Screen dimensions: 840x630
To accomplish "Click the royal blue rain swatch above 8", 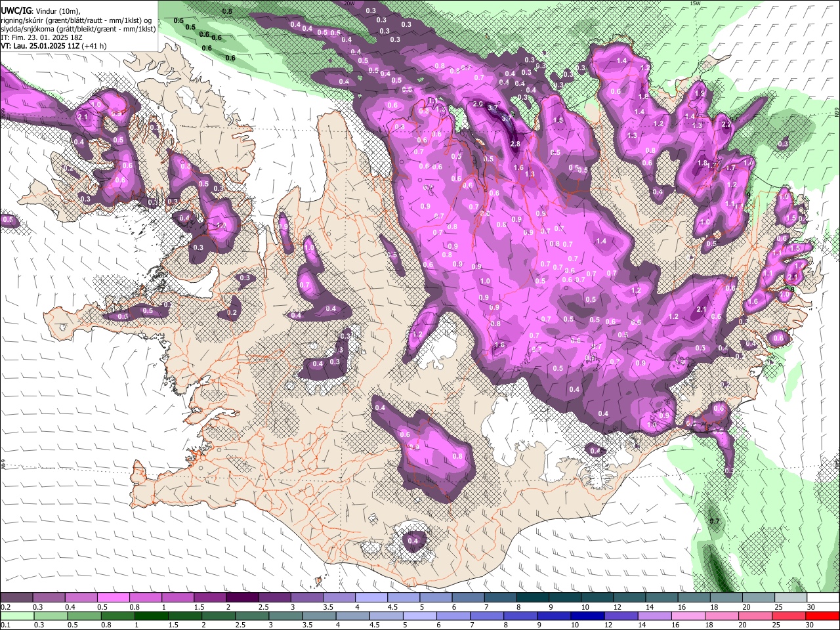I will pos(522,616).
